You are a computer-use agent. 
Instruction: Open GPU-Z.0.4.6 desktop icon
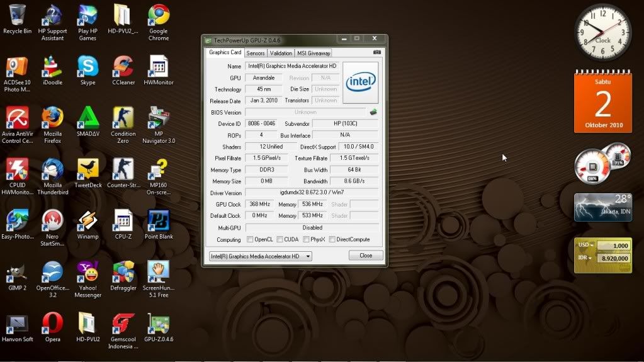tap(159, 327)
